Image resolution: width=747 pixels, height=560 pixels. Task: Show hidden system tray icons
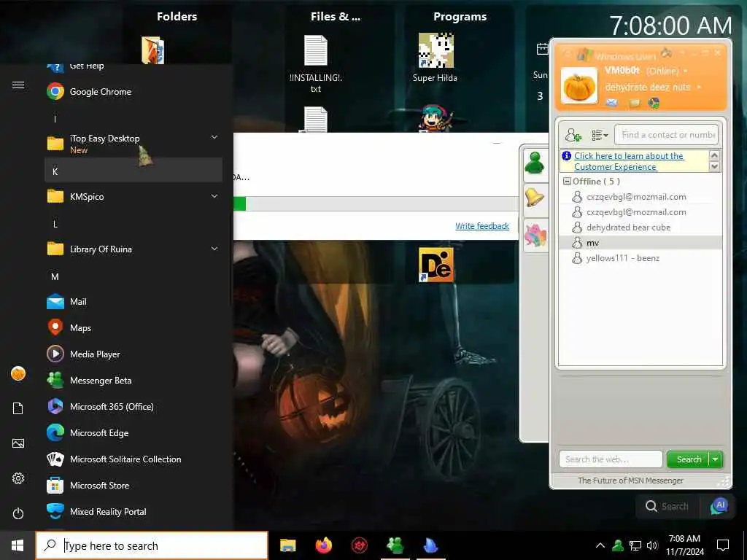click(x=600, y=545)
